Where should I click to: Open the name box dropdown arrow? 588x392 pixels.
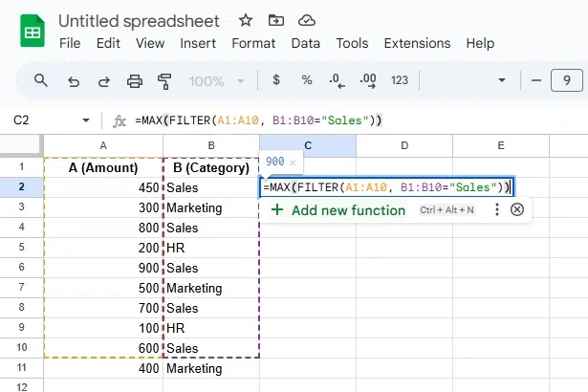[86, 120]
